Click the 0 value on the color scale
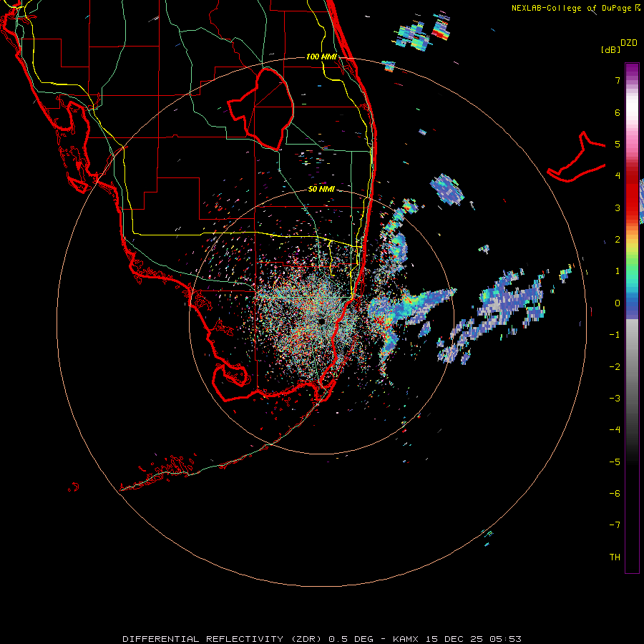Viewport: 644px width, 644px height. tap(618, 303)
